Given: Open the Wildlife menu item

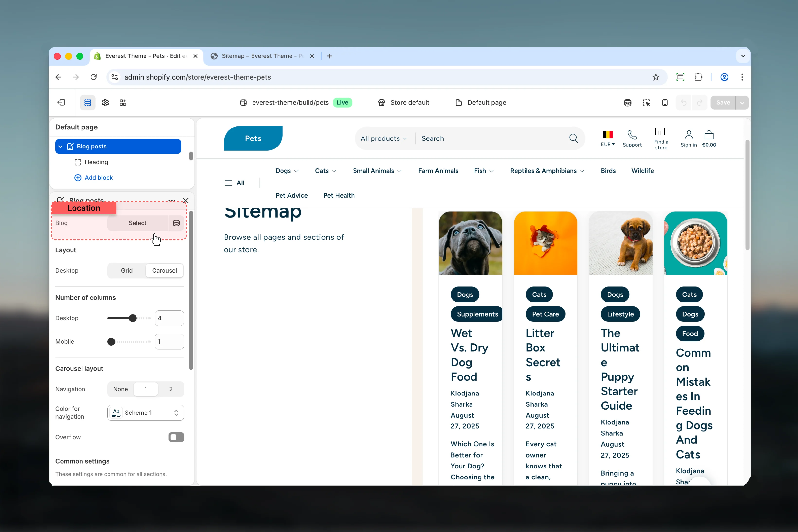Looking at the screenshot, I should [642, 171].
